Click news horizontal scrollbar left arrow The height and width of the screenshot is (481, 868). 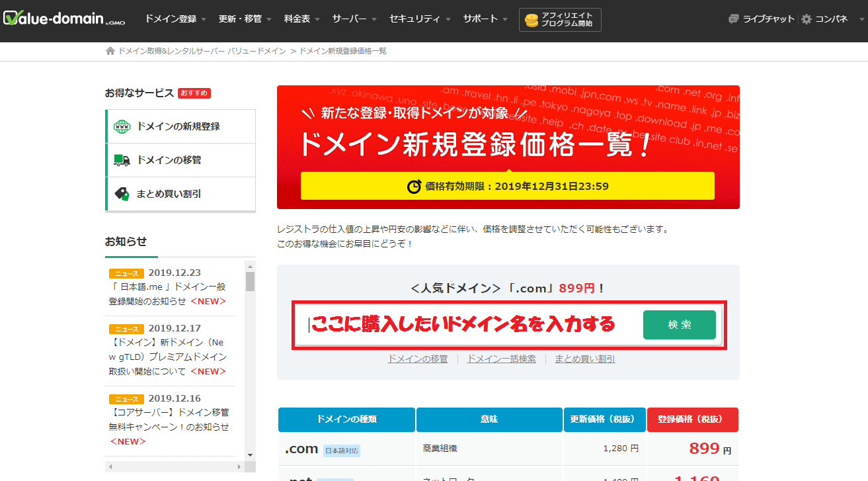tap(110, 466)
